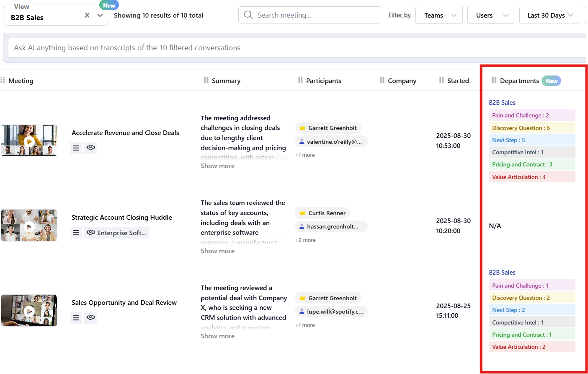Viewport: 588px width, 374px height.
Task: Click the Ask AI anything transcript field
Action: point(293,48)
